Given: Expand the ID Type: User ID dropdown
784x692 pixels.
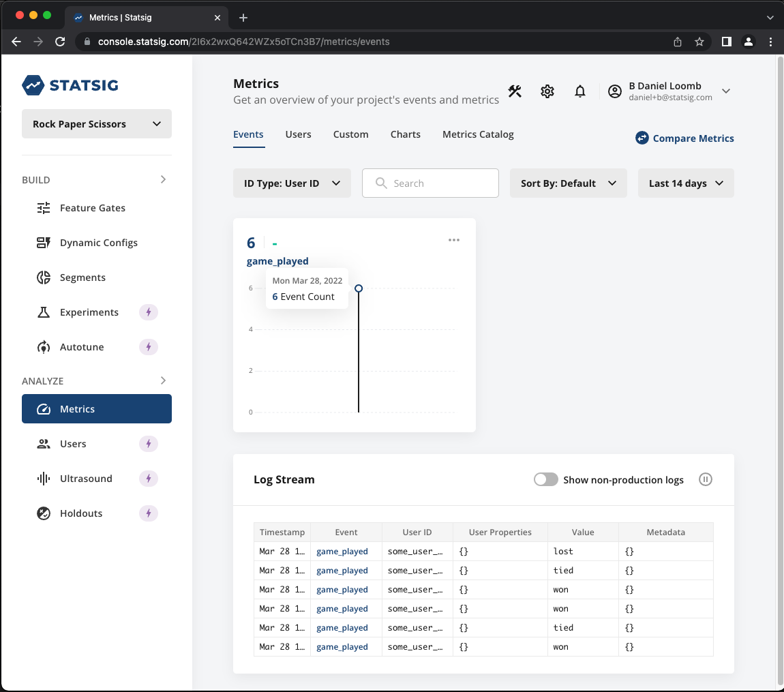Looking at the screenshot, I should pyautogui.click(x=292, y=183).
